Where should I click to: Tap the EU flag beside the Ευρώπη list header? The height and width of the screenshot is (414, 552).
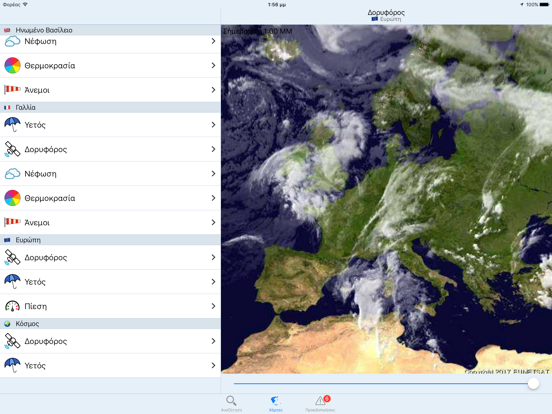click(x=7, y=240)
